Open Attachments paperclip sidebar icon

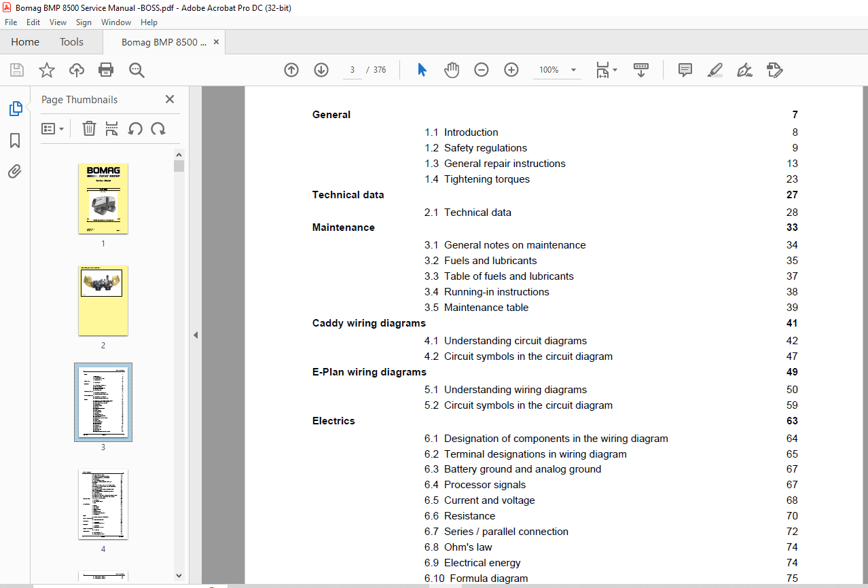pyautogui.click(x=15, y=171)
